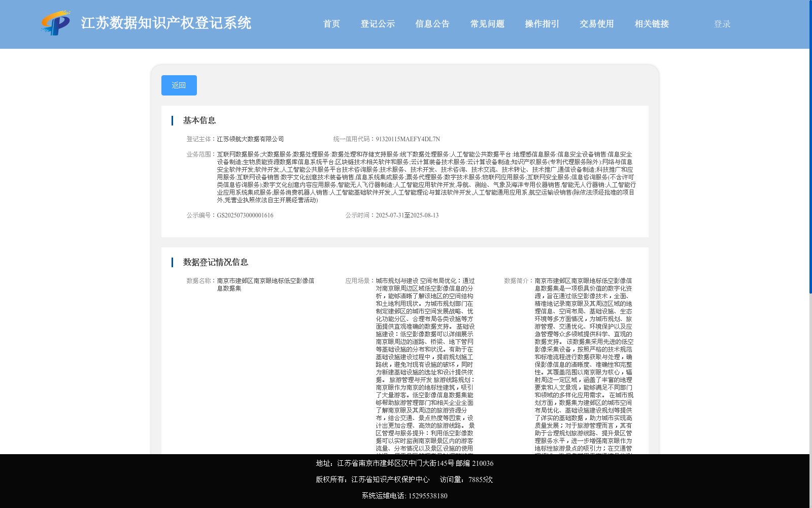Click the 登录 login link
This screenshot has width=812, height=508.
coord(722,24)
